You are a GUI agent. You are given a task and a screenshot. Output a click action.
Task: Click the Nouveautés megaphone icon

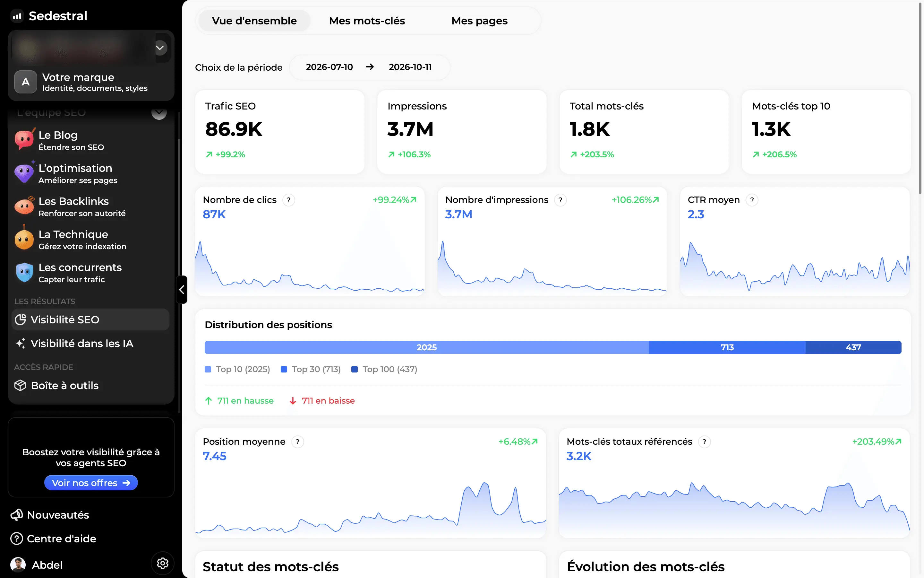[x=17, y=515]
